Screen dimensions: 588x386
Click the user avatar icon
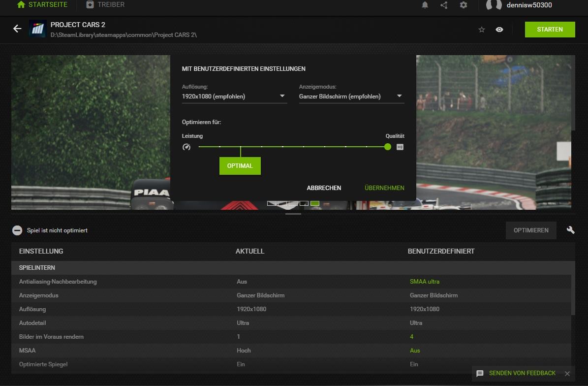coord(494,5)
